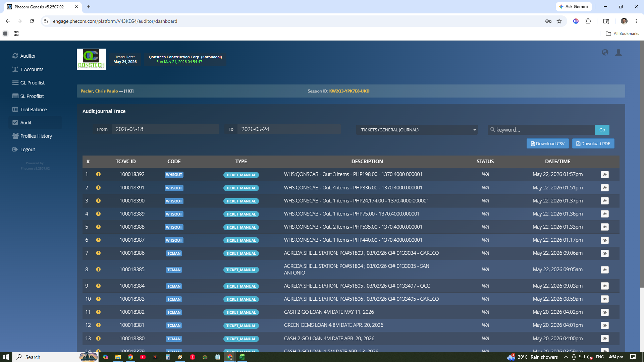Click the Ask Gemini button

[x=574, y=7]
